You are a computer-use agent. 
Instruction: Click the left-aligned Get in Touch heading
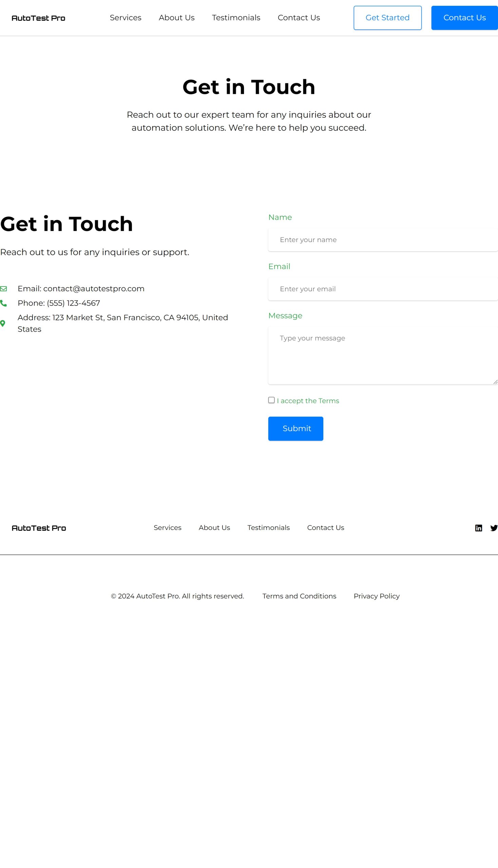pos(66,224)
